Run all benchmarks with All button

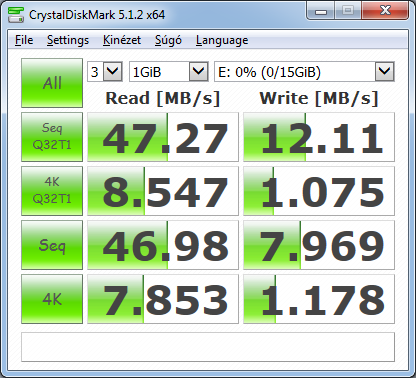point(52,83)
